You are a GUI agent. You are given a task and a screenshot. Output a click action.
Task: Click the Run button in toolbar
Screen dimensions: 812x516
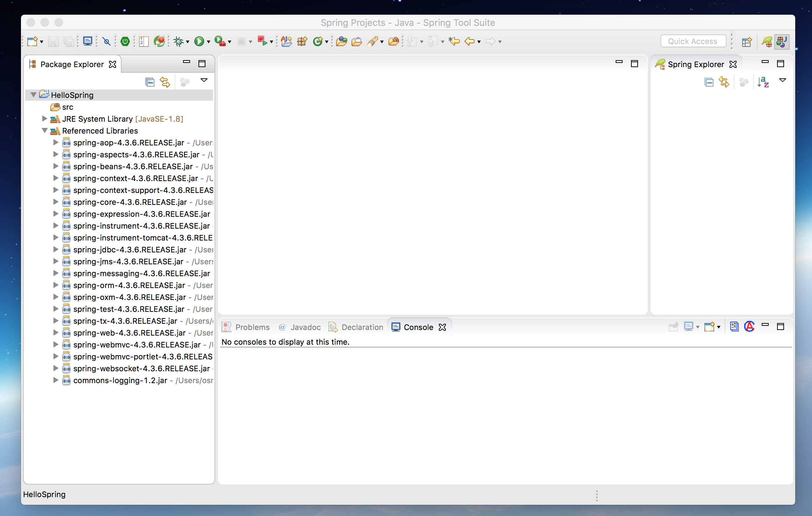coord(200,41)
